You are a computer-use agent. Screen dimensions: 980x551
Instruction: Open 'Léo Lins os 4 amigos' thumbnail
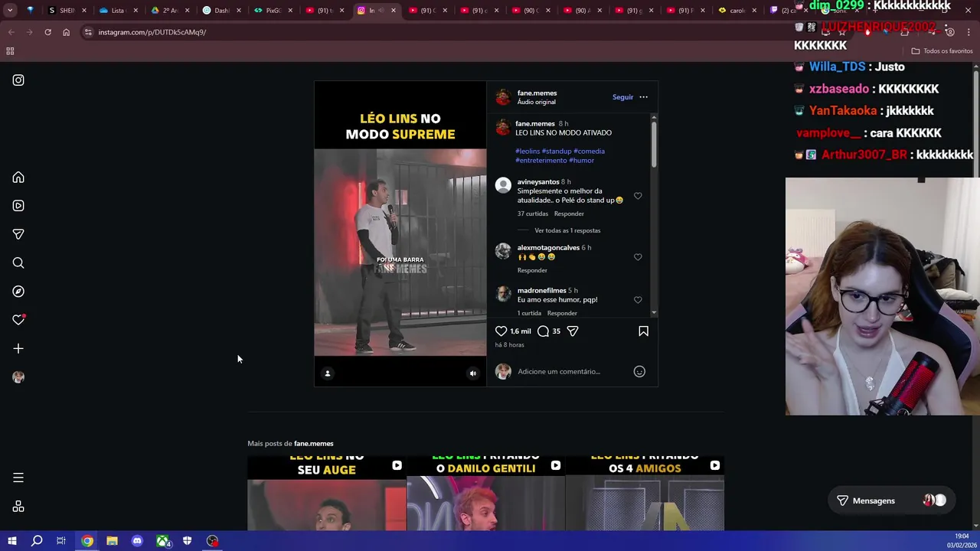click(645, 493)
